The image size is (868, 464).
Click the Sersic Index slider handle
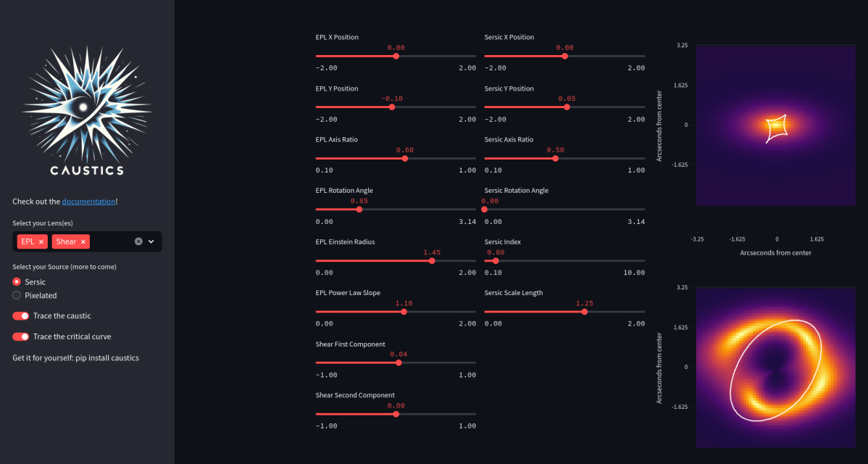496,260
